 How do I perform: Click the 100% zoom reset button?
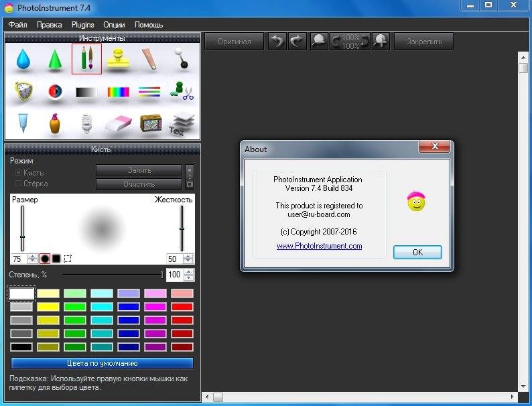point(350,42)
